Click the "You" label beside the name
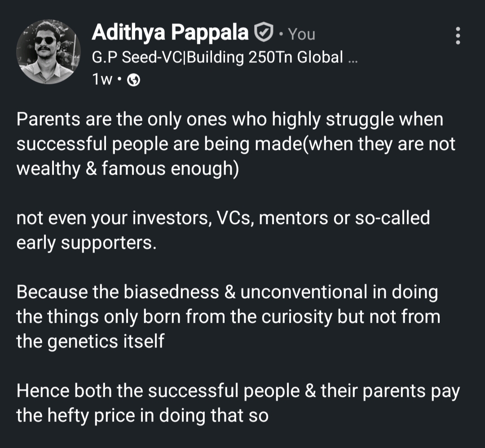This screenshot has height=448, width=485. [301, 34]
